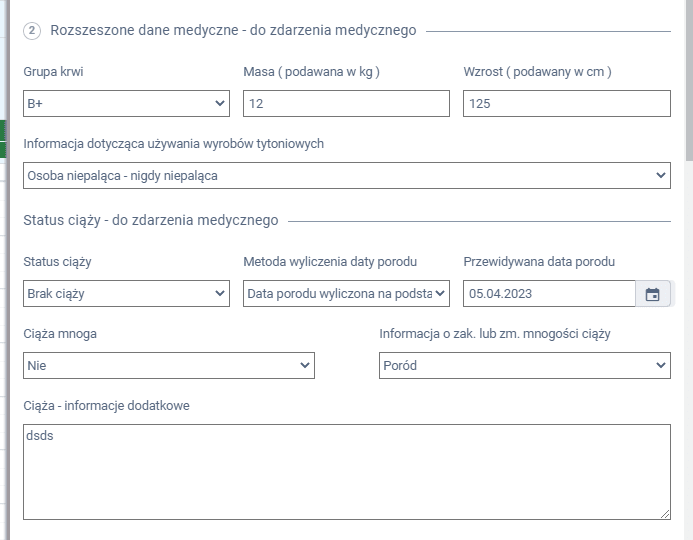Open the calendar date picker icon

[x=653, y=294]
